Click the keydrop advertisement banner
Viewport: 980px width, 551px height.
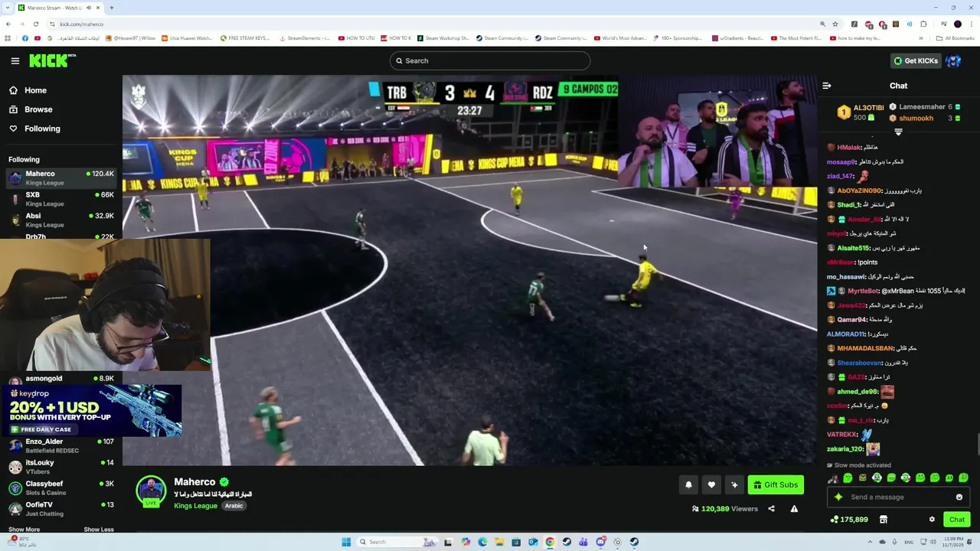91,411
